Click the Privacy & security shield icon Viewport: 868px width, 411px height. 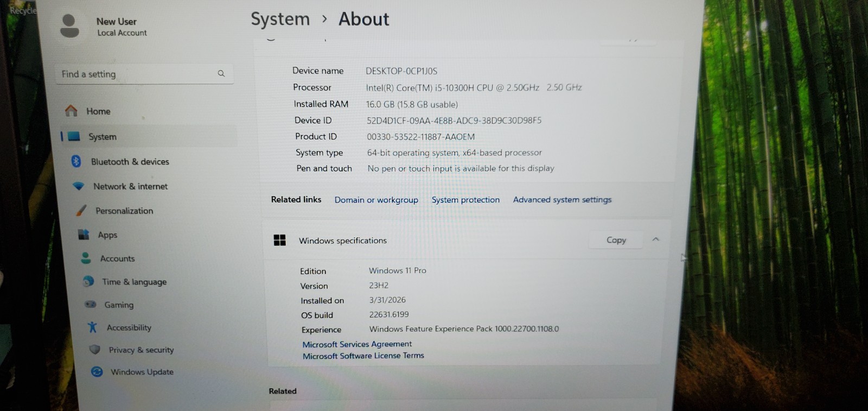coord(95,350)
